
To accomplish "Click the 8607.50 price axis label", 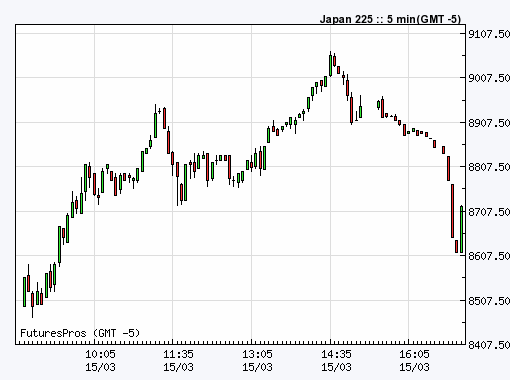I will pyautogui.click(x=489, y=256).
